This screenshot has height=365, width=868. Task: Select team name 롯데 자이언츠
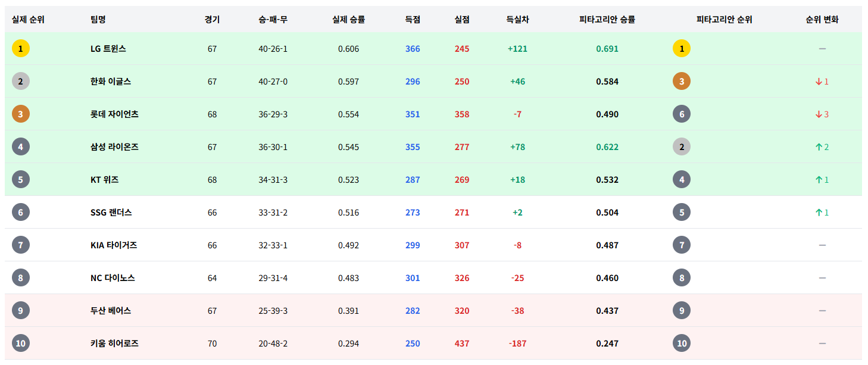pos(115,114)
